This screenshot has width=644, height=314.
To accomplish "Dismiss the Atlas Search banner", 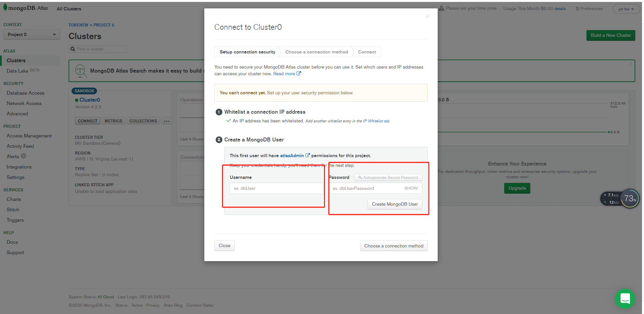I will pos(631,64).
